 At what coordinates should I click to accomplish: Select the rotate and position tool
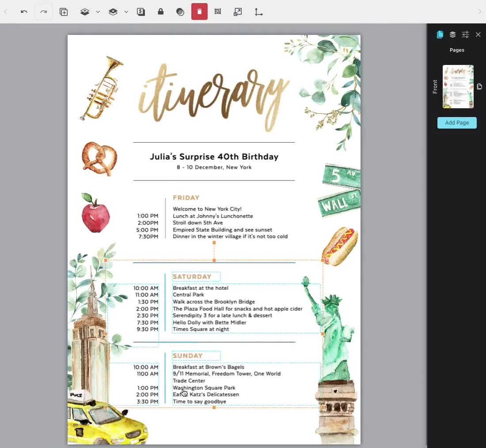point(258,11)
